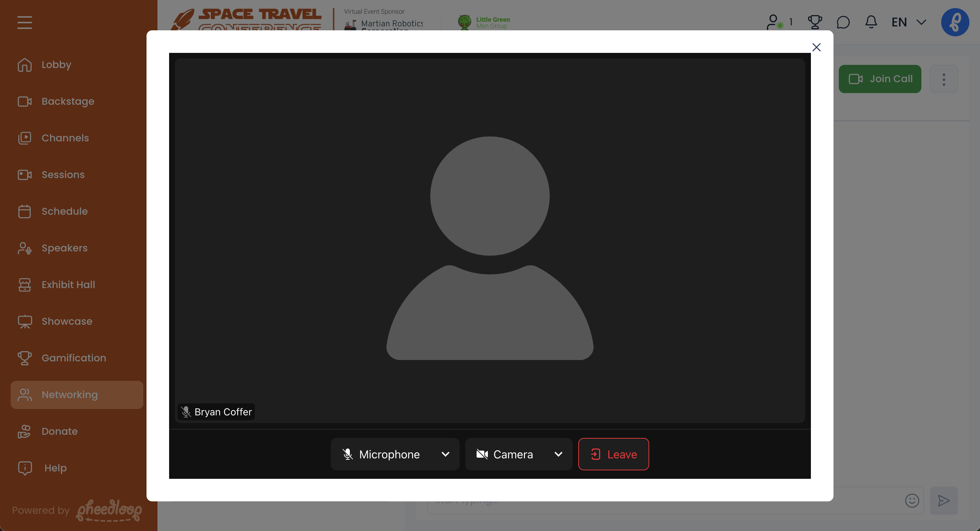The image size is (980, 531).
Task: Open the three-dot more options menu
Action: tap(944, 79)
